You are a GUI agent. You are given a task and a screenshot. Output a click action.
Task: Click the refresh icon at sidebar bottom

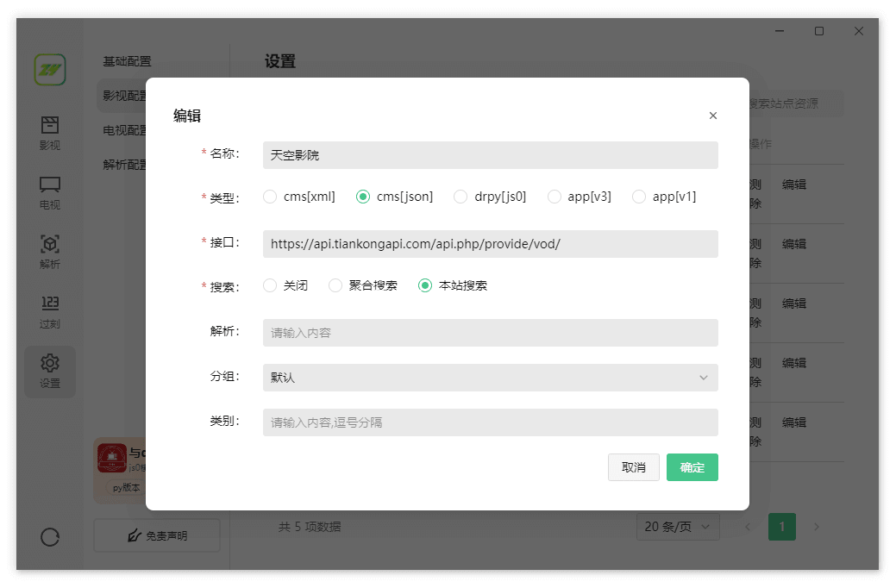[50, 537]
